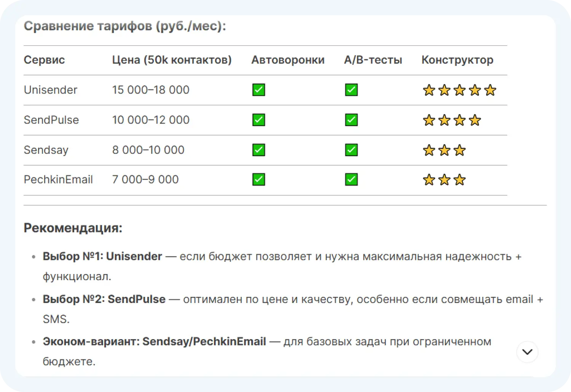Click SendPulse's Автоворонки checkmark icon
Viewport: 571px width, 392px height.
pyautogui.click(x=259, y=120)
